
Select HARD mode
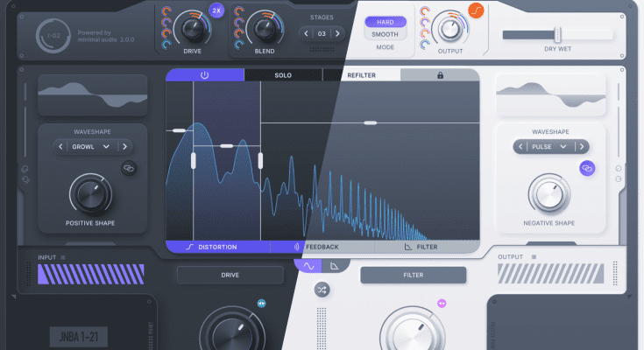pyautogui.click(x=386, y=22)
